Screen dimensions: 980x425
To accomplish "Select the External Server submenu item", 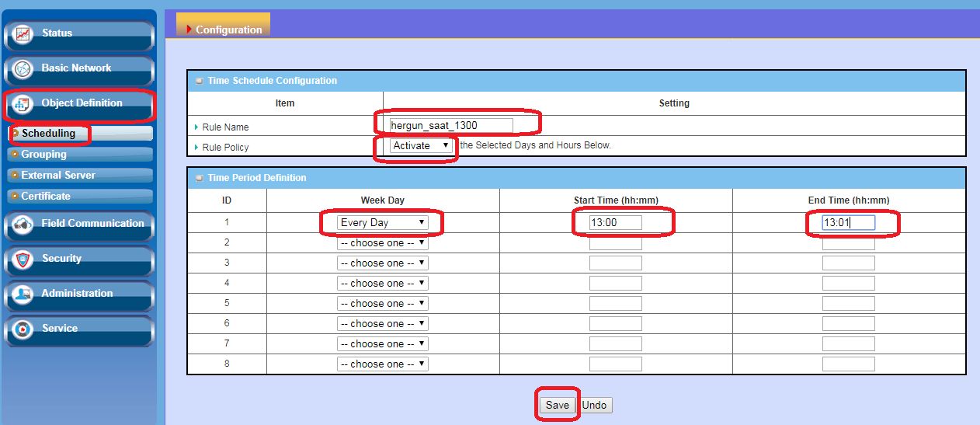I will tap(58, 176).
